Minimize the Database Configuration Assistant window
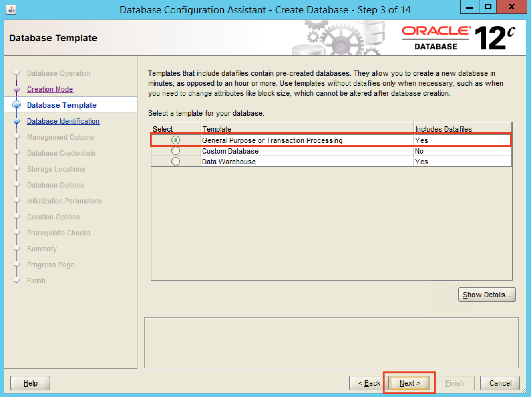 coord(469,7)
